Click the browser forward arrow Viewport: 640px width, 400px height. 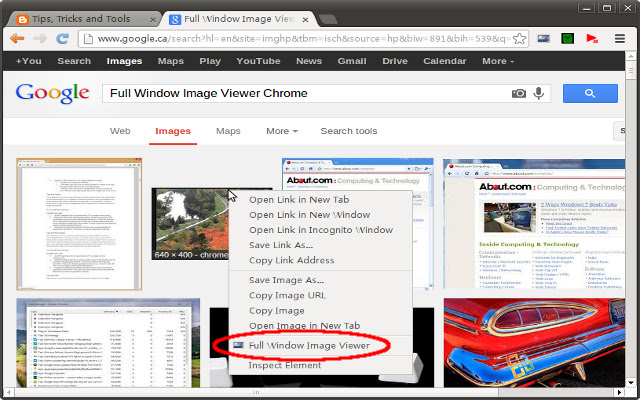40,39
